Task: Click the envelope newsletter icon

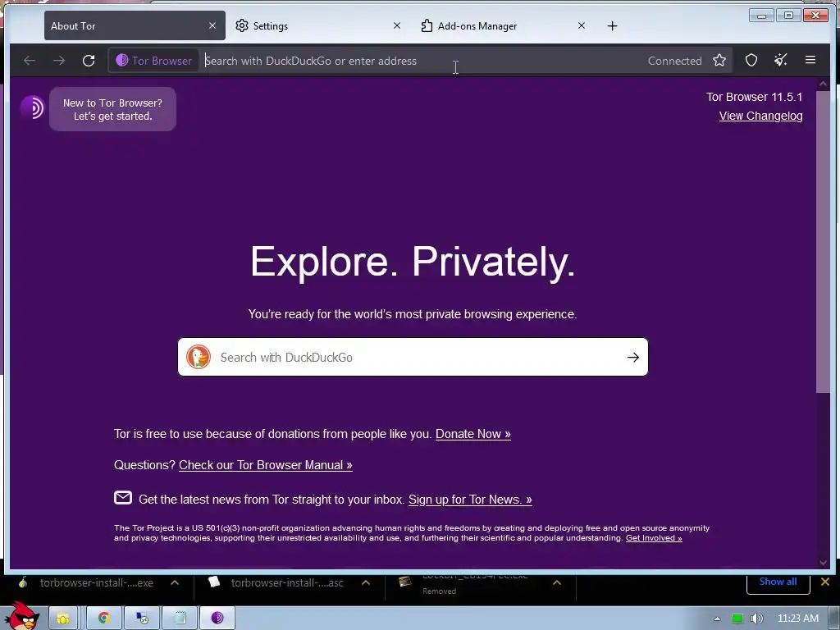Action: click(123, 498)
